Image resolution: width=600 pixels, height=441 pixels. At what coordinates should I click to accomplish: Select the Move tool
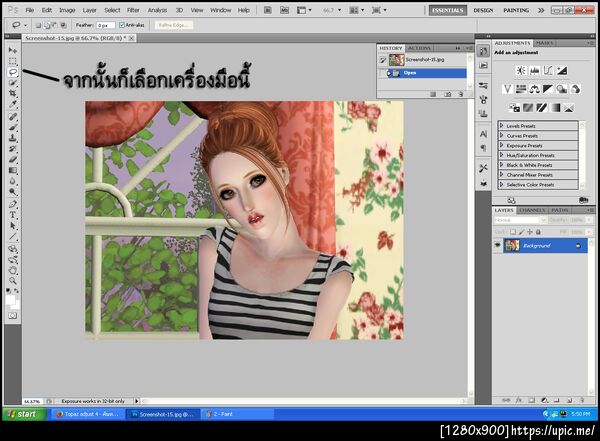point(13,50)
